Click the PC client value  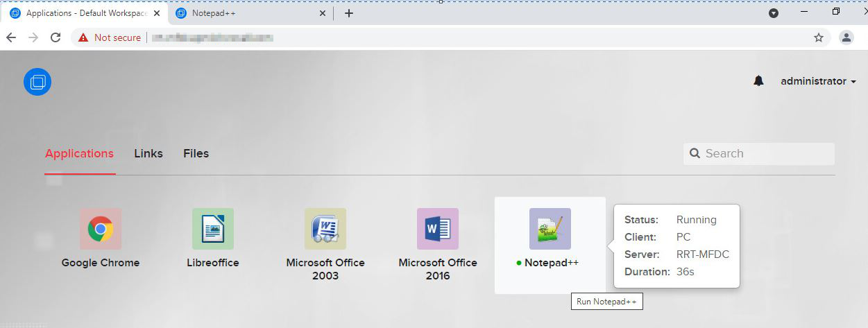tap(683, 237)
